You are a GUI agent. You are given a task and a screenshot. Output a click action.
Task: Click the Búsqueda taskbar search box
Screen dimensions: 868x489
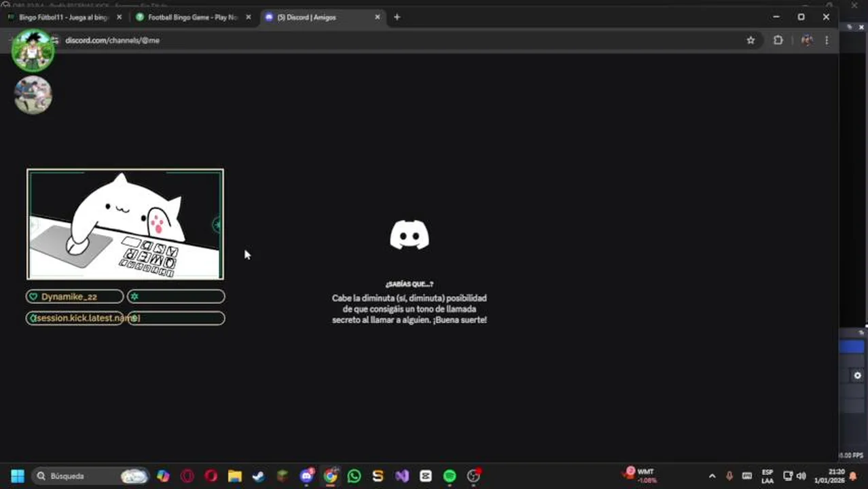[x=90, y=476]
